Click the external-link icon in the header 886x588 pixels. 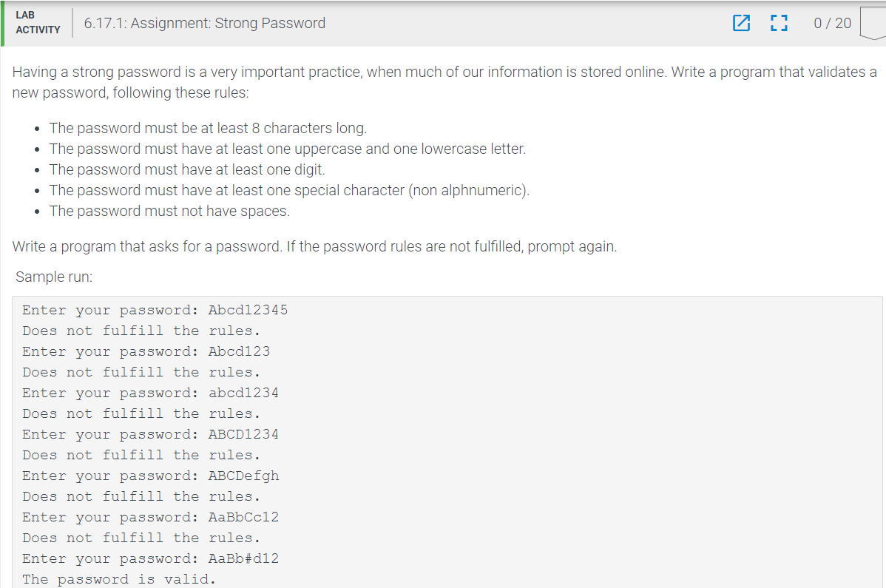[741, 23]
